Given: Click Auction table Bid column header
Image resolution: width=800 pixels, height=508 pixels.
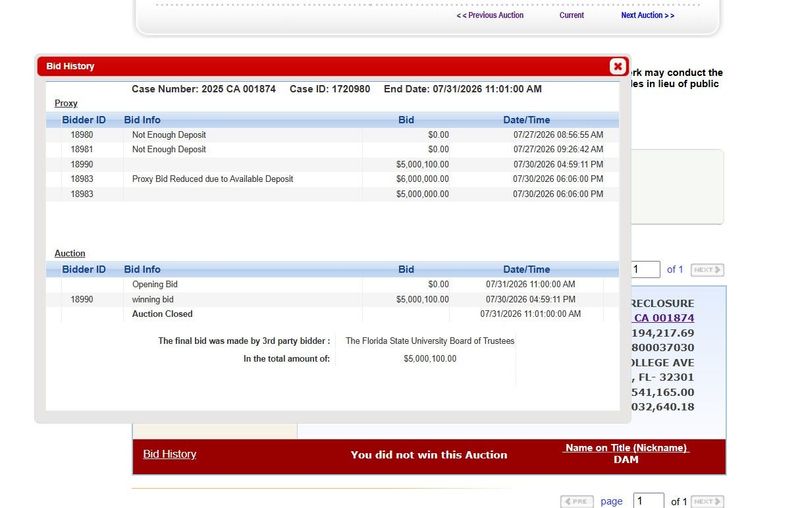Looking at the screenshot, I should coord(406,269).
